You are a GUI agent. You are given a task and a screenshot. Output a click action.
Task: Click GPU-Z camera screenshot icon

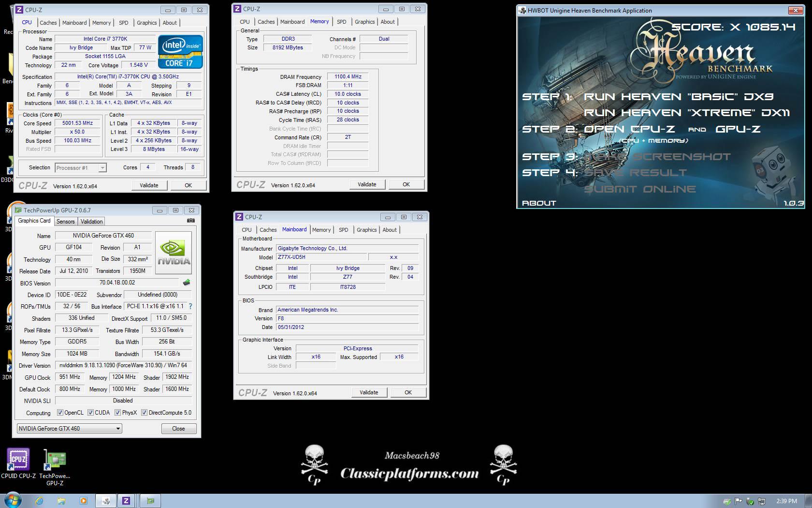point(191,221)
